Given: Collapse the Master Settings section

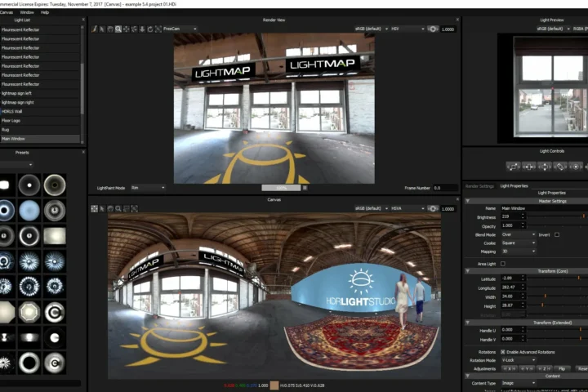Looking at the screenshot, I should pyautogui.click(x=468, y=201).
